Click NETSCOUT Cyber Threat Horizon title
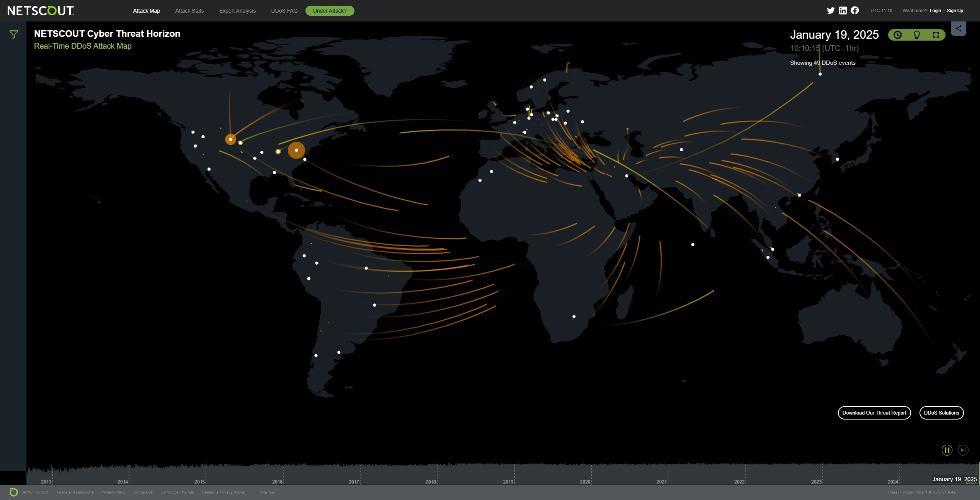 107,34
